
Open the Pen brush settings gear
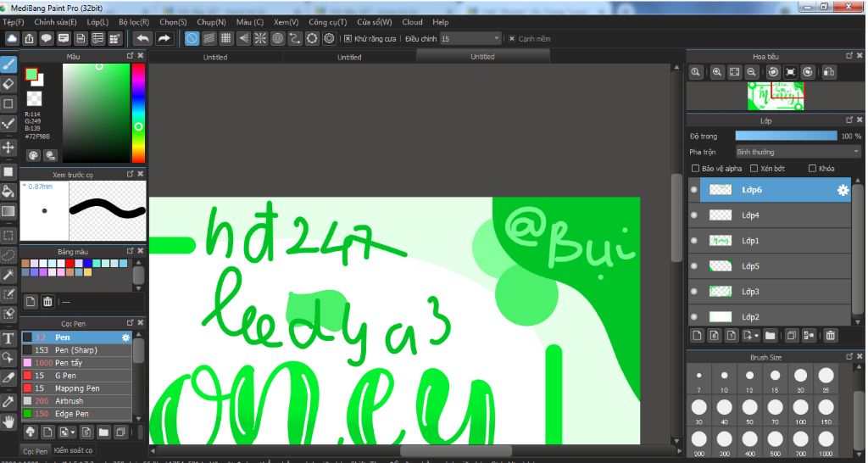point(125,337)
